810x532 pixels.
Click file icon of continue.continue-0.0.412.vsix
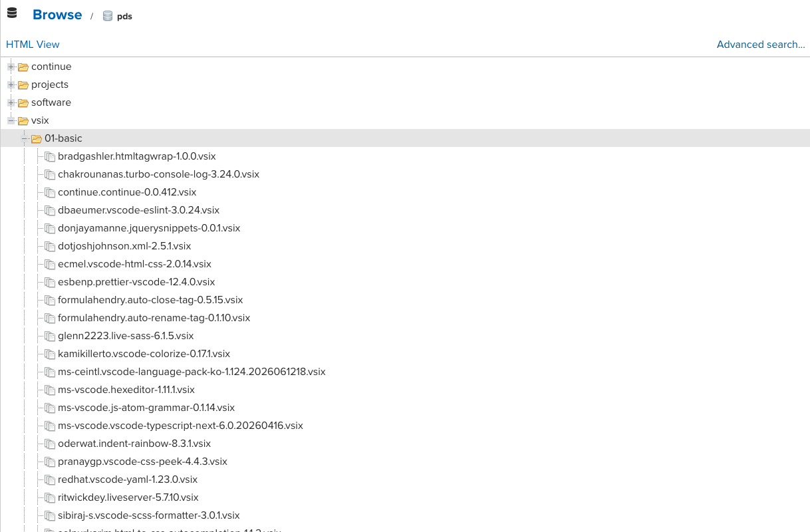(x=50, y=193)
